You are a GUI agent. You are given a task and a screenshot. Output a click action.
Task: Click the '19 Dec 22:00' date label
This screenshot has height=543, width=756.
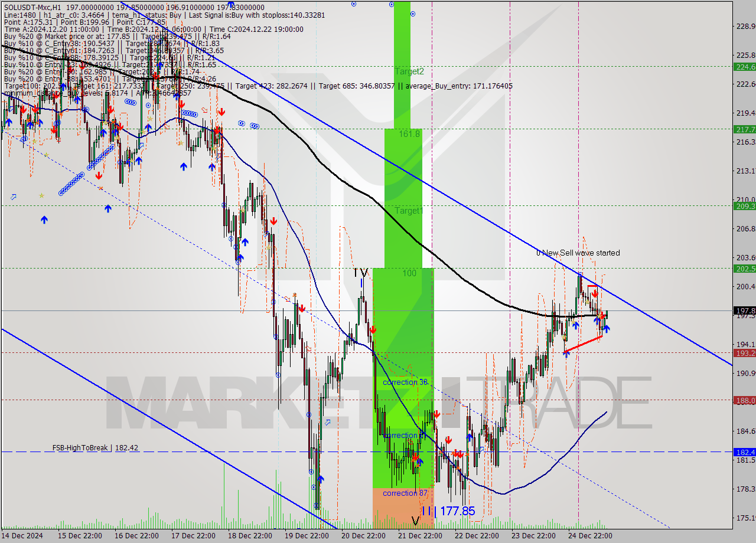point(306,535)
